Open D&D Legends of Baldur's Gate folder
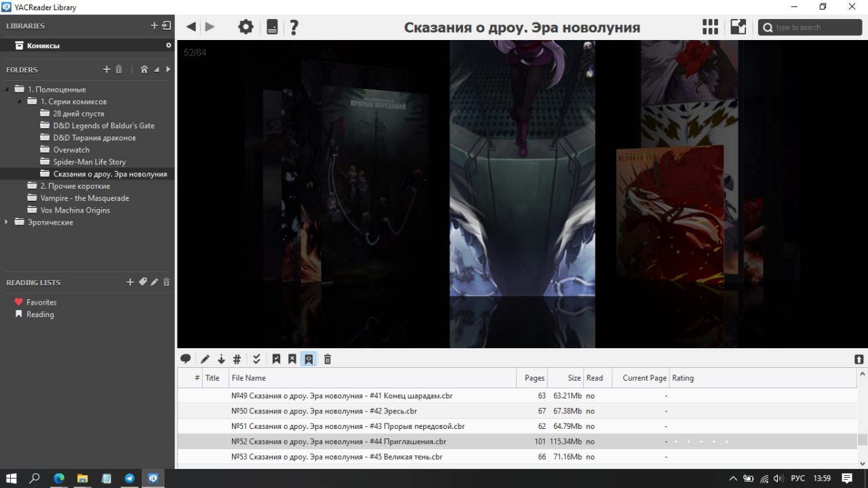Image resolution: width=868 pixels, height=488 pixels. (104, 126)
